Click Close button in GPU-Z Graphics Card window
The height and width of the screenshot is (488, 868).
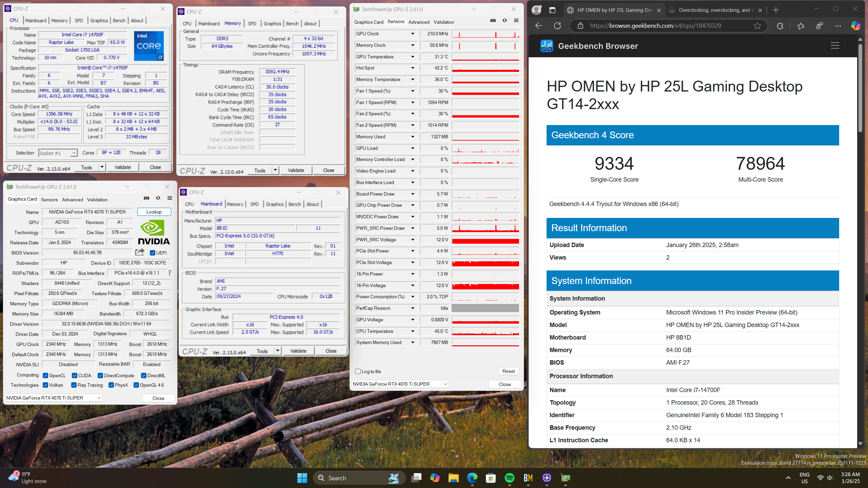tap(158, 398)
